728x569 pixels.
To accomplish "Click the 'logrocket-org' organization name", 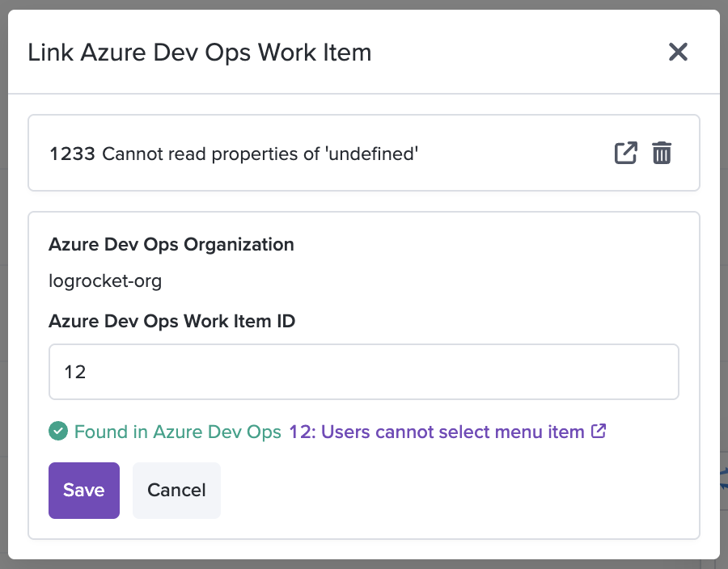I will (105, 281).
